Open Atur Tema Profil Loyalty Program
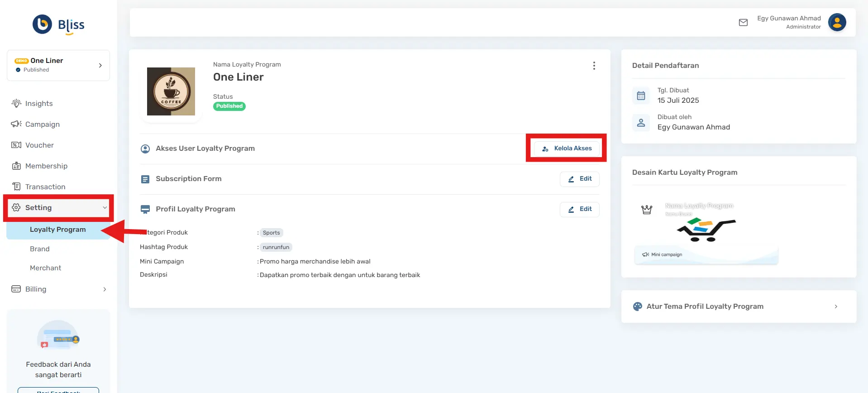The image size is (868, 393). click(x=739, y=307)
